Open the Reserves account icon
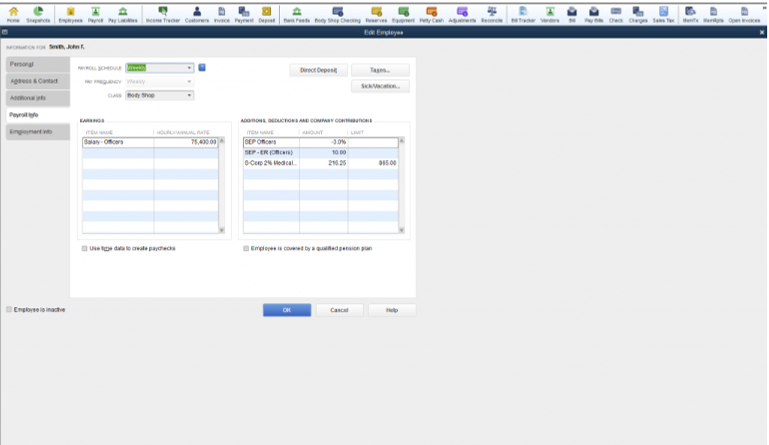 point(376,14)
